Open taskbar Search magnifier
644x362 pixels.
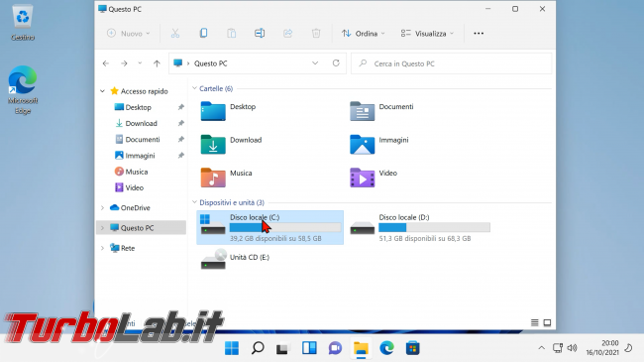pyautogui.click(x=258, y=348)
